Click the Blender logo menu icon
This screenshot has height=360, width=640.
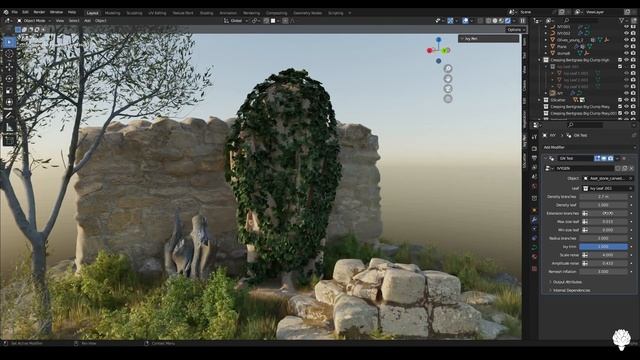6,12
